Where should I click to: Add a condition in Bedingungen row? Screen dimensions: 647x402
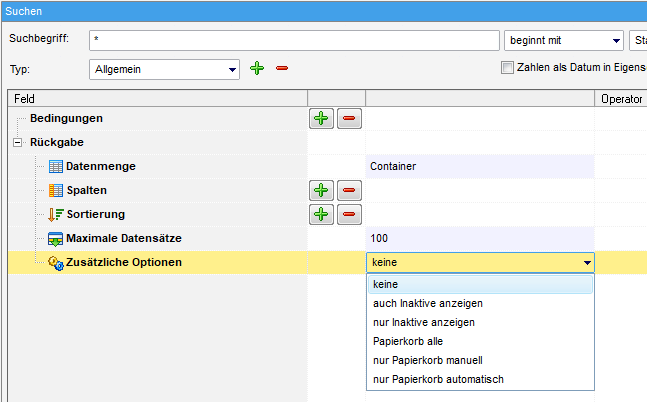(x=321, y=119)
